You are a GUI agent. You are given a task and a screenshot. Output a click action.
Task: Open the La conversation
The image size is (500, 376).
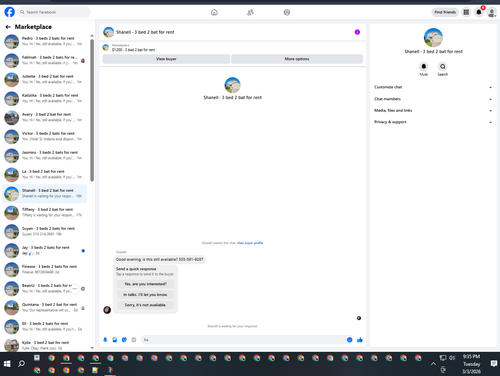point(45,174)
